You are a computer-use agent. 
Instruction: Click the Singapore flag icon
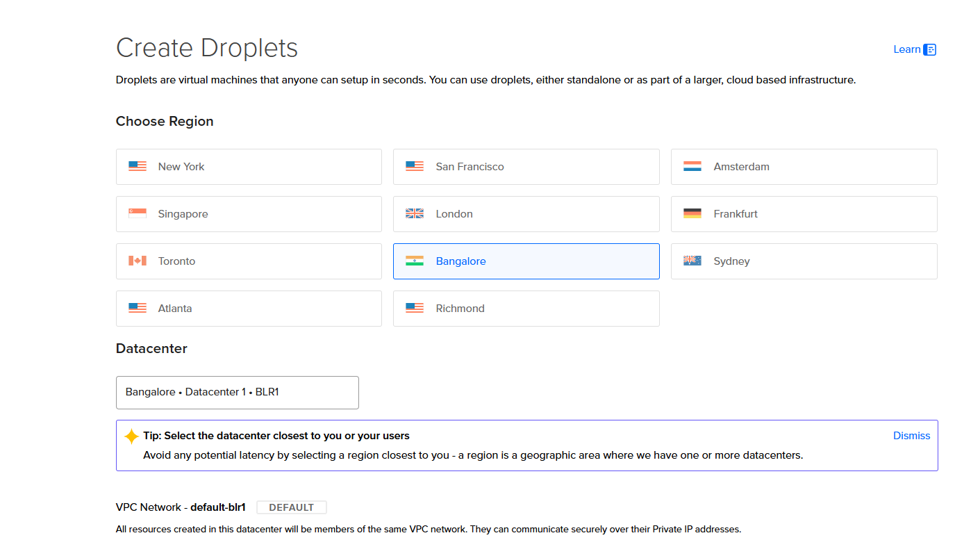point(137,213)
